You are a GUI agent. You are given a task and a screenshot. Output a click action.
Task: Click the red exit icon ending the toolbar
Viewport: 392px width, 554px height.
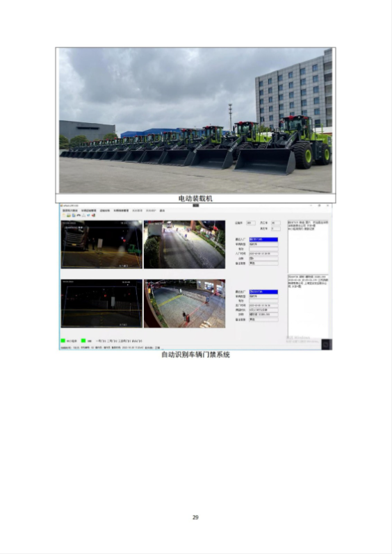[x=93, y=215]
